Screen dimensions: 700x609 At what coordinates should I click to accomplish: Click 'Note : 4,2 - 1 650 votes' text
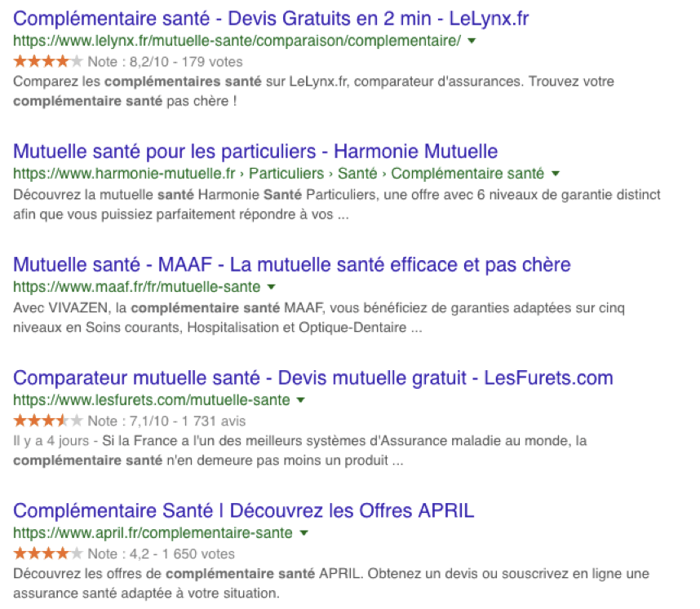pos(162,554)
